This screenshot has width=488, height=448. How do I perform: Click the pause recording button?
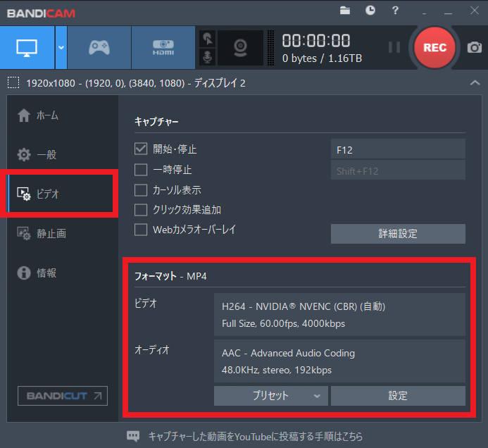[x=394, y=47]
